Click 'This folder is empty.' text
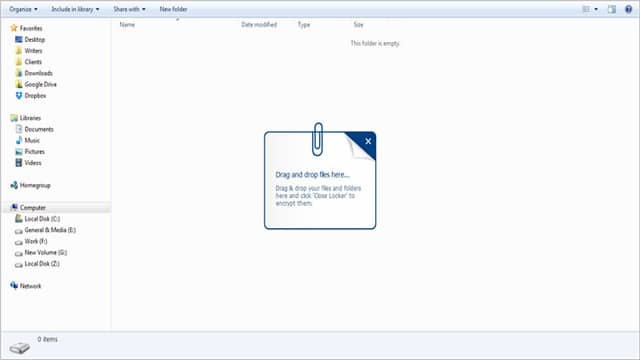 pyautogui.click(x=375, y=43)
